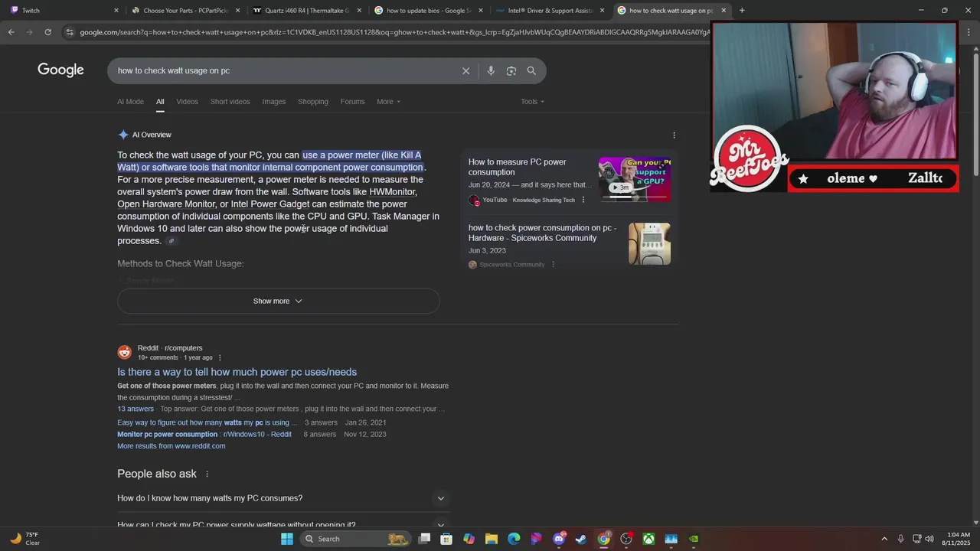Screen dimensions: 980x551
Task: Switch to AI Mode tab
Action: pos(130,102)
